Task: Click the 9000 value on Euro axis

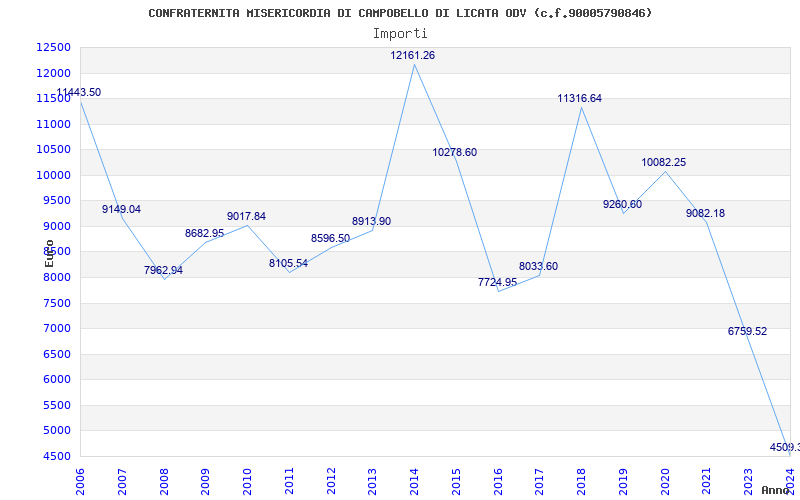Action: (56, 227)
